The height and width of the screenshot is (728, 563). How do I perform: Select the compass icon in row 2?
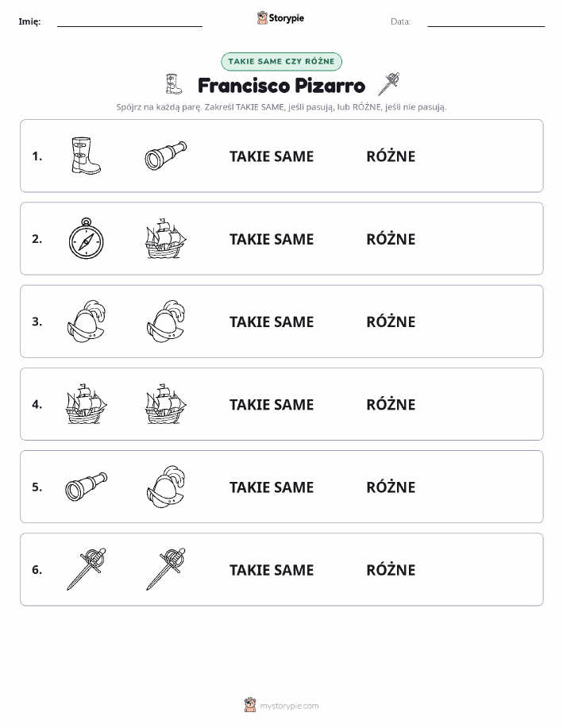(87, 238)
